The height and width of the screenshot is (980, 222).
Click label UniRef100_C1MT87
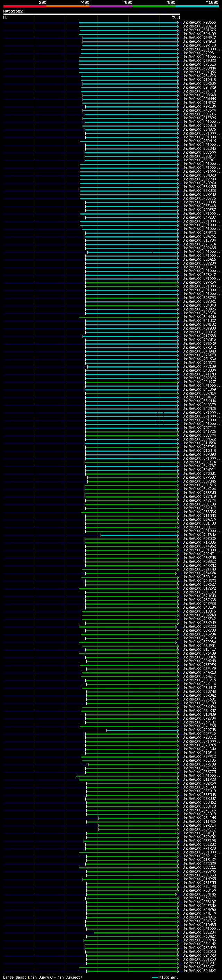click(x=199, y=103)
